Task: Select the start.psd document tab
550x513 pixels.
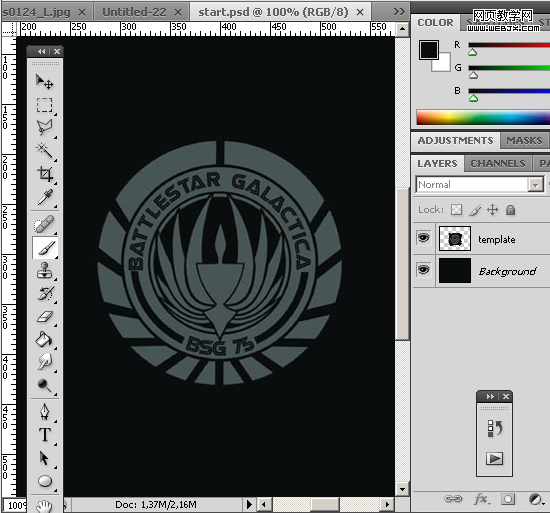Action: click(273, 12)
